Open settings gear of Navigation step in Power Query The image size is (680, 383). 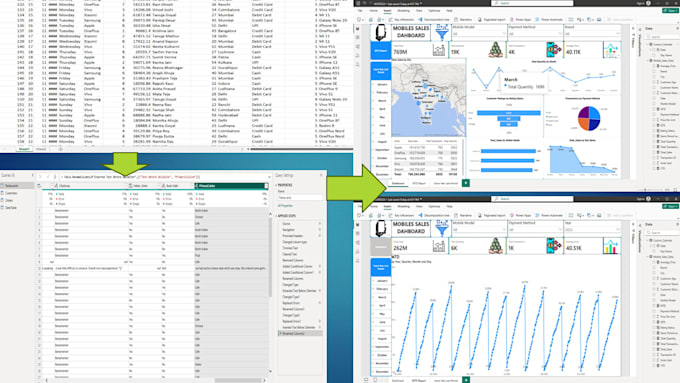(x=320, y=230)
